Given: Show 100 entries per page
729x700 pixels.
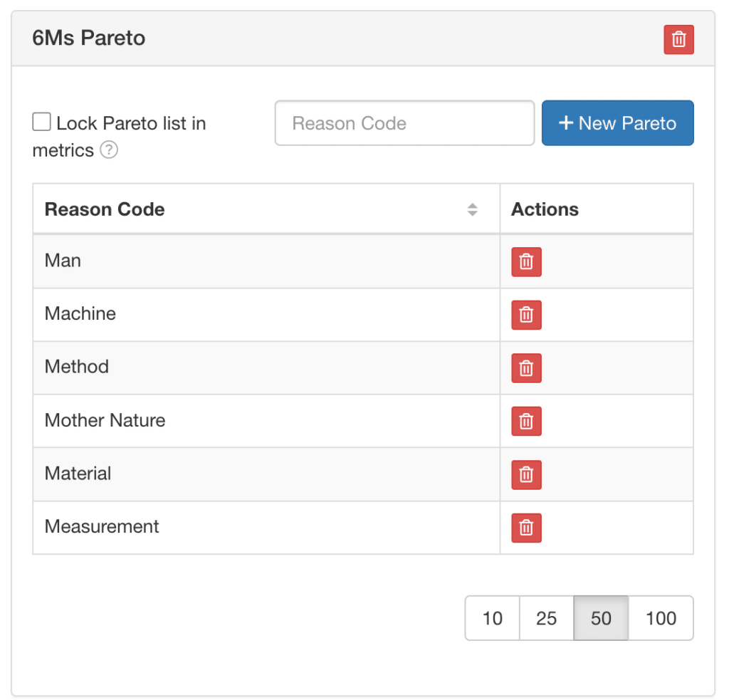Looking at the screenshot, I should pyautogui.click(x=661, y=618).
